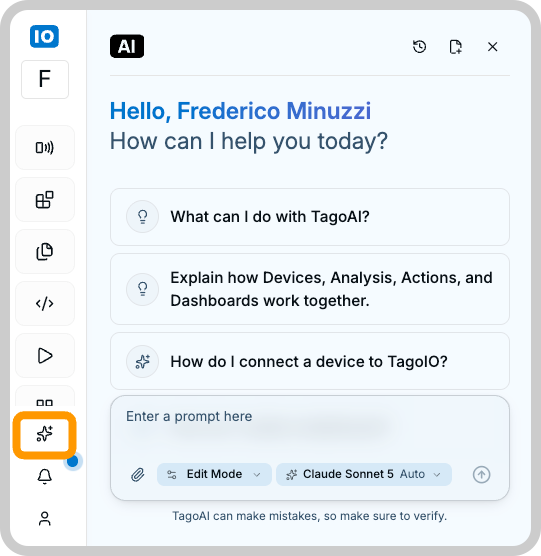Open chat history

tap(419, 46)
